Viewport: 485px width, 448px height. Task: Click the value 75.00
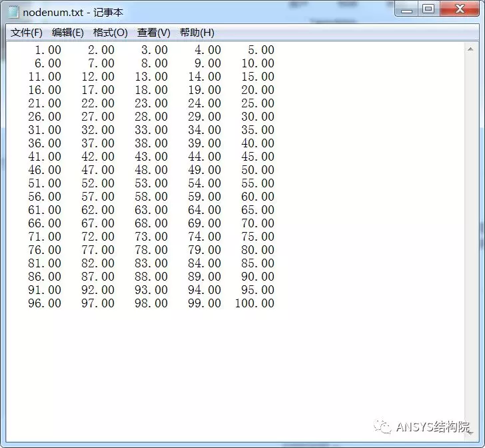click(258, 237)
